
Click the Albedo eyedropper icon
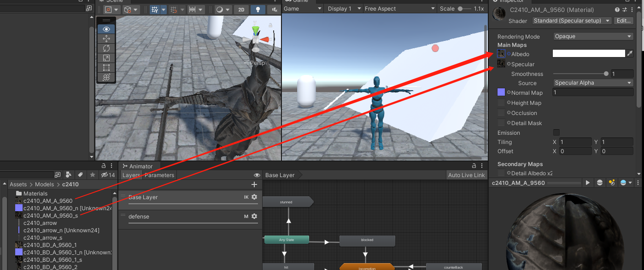click(630, 54)
